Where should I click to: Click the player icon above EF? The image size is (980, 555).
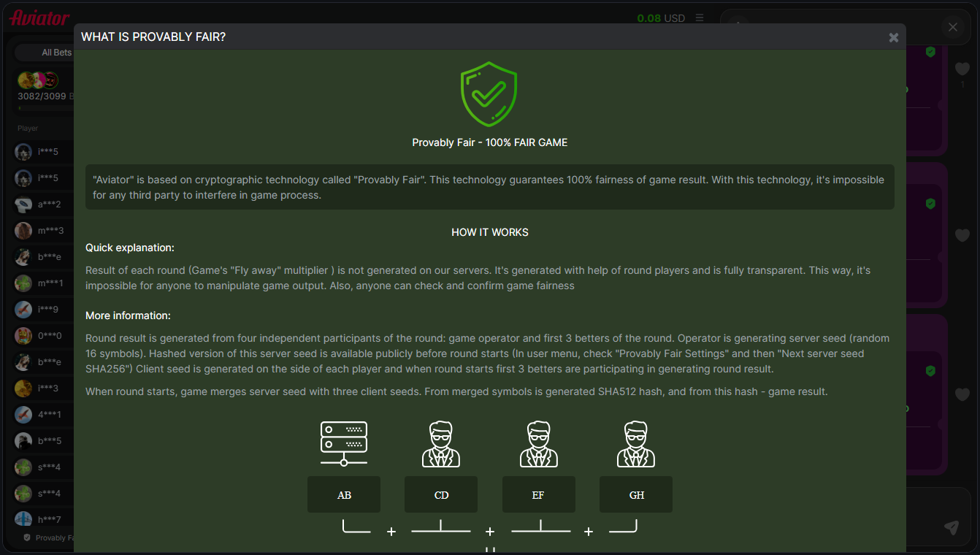click(539, 444)
